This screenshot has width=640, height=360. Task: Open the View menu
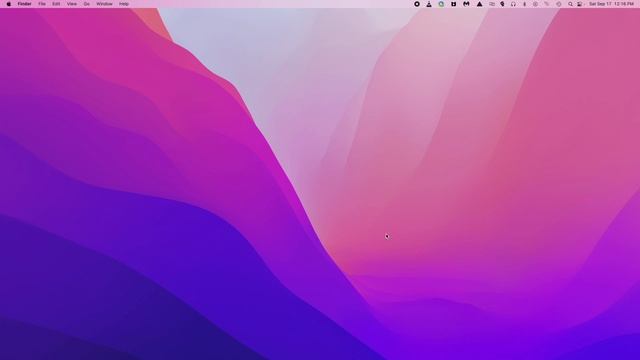72,4
